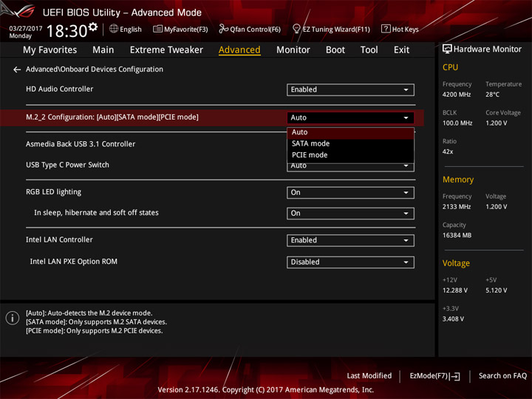This screenshot has width=532, height=399.
Task: Open Qfan Control fan icon
Action: (223, 29)
